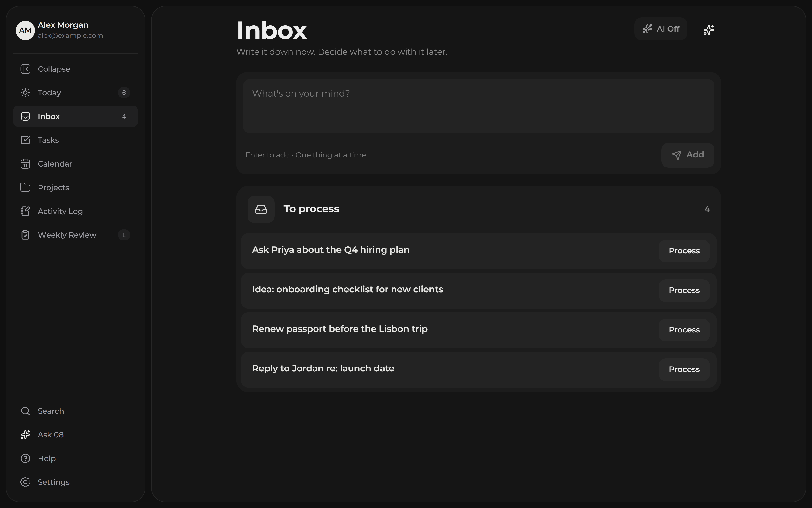The height and width of the screenshot is (508, 812).
Task: Click the Calendar icon in sidebar
Action: pyautogui.click(x=25, y=164)
